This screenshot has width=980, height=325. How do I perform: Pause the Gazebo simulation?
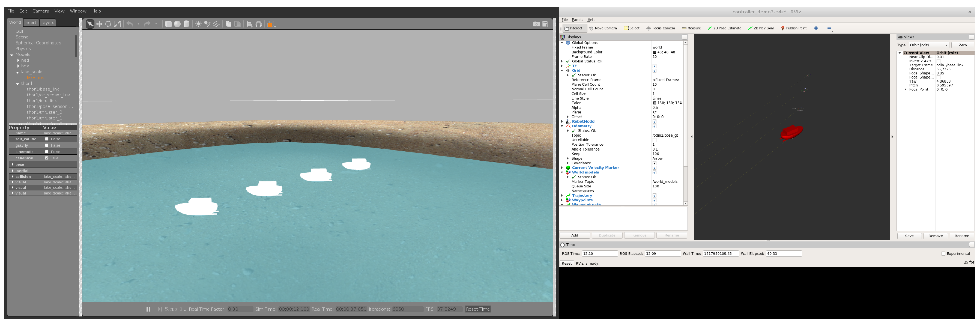[x=148, y=309]
